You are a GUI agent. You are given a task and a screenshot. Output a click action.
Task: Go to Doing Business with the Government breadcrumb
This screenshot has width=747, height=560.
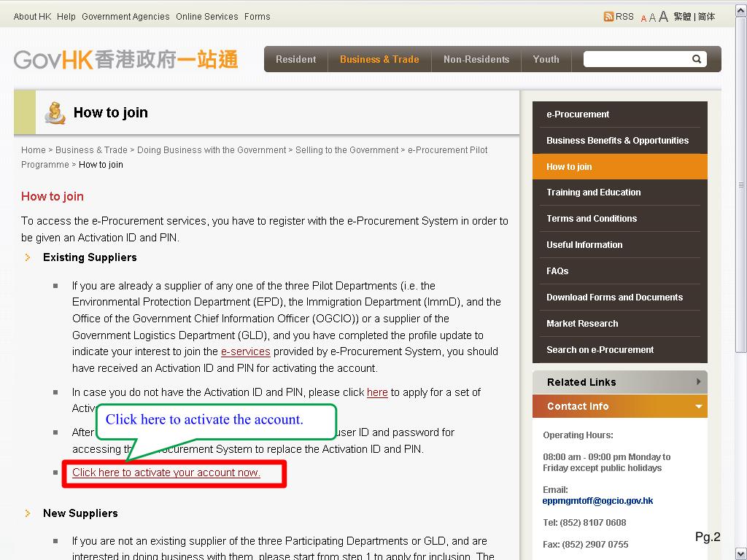[212, 150]
